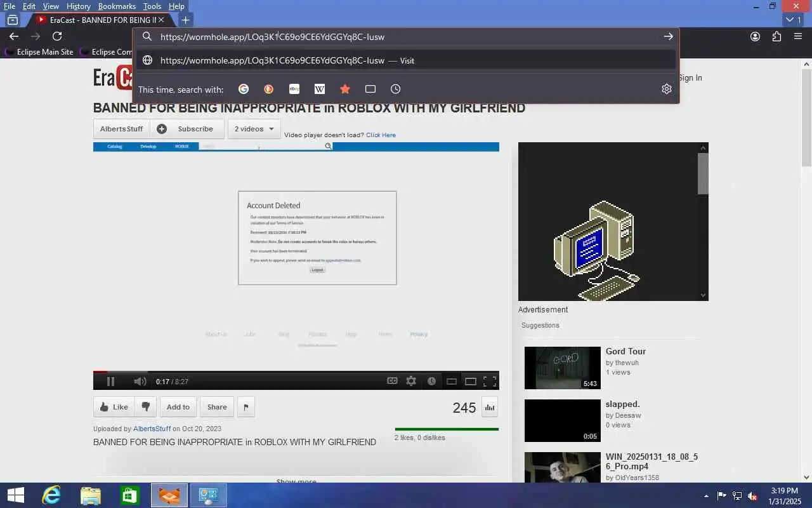Go back with the browser back arrow
This screenshot has width=812, height=508.
point(13,36)
